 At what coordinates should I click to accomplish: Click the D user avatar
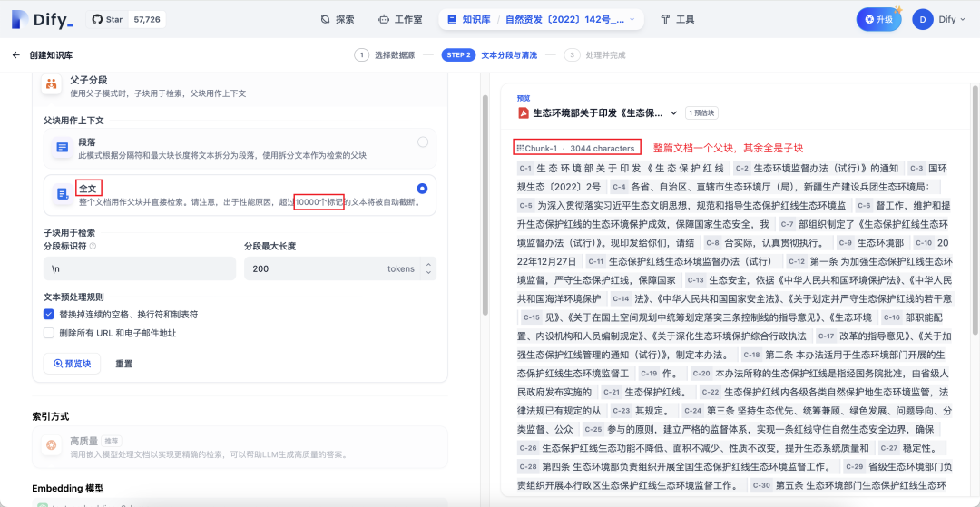923,19
